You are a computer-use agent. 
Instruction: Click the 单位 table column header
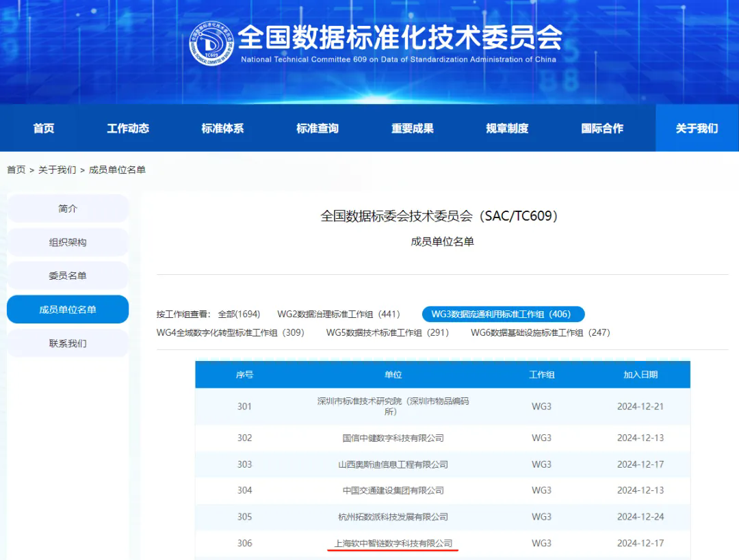pos(393,375)
